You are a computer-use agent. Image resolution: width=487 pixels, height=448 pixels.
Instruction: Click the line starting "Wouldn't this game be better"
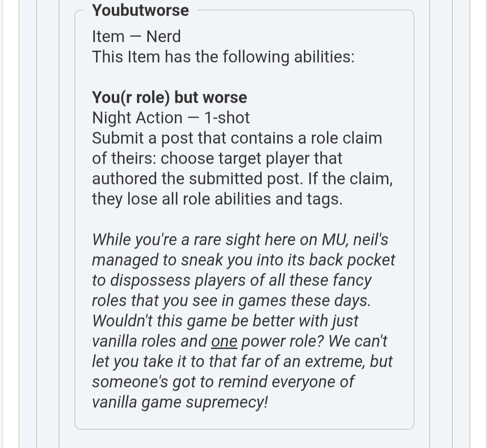tap(225, 321)
